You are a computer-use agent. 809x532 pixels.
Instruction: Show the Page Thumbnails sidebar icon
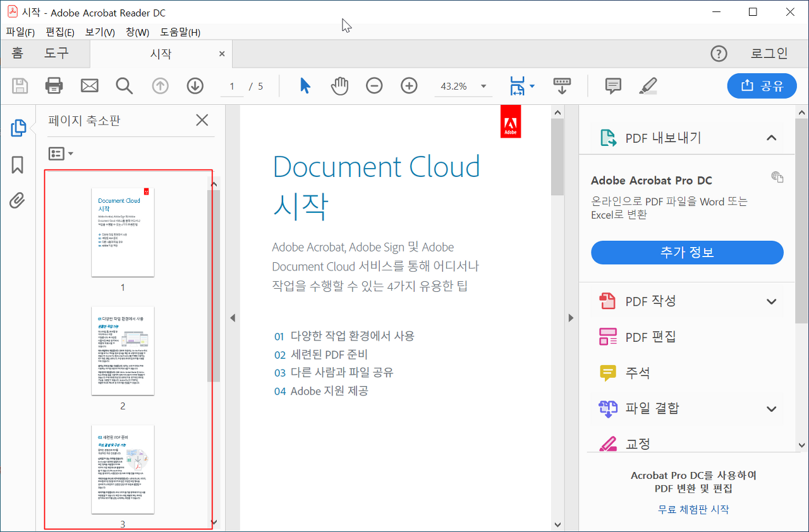(18, 128)
